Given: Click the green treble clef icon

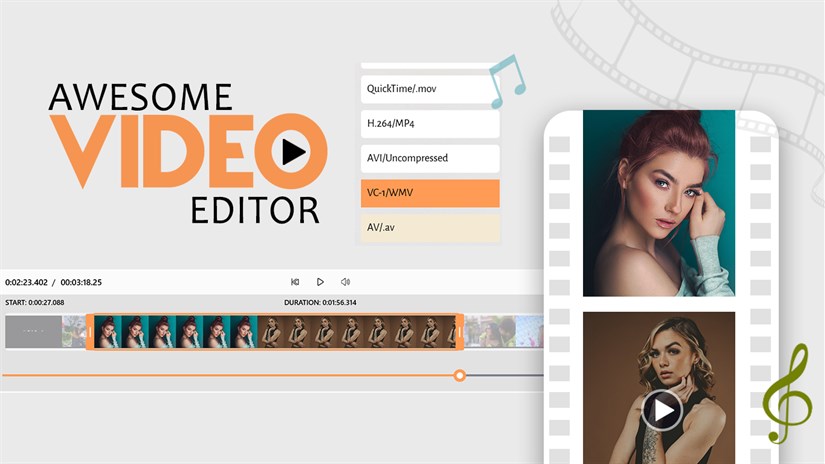Looking at the screenshot, I should [788, 395].
